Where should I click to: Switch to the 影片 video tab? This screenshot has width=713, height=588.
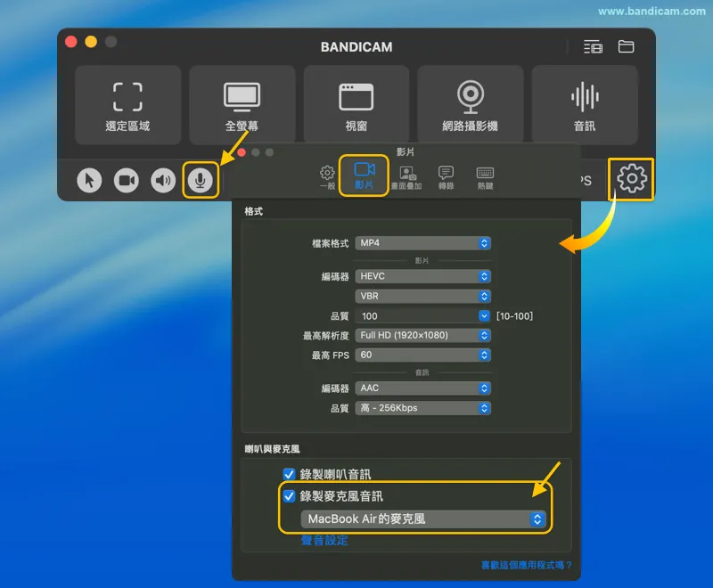click(365, 176)
